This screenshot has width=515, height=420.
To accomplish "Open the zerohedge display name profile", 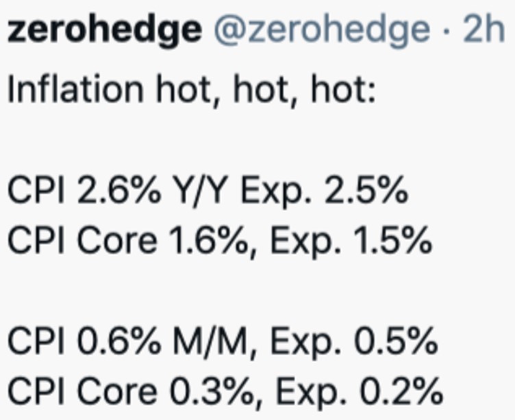I will coord(104,29).
